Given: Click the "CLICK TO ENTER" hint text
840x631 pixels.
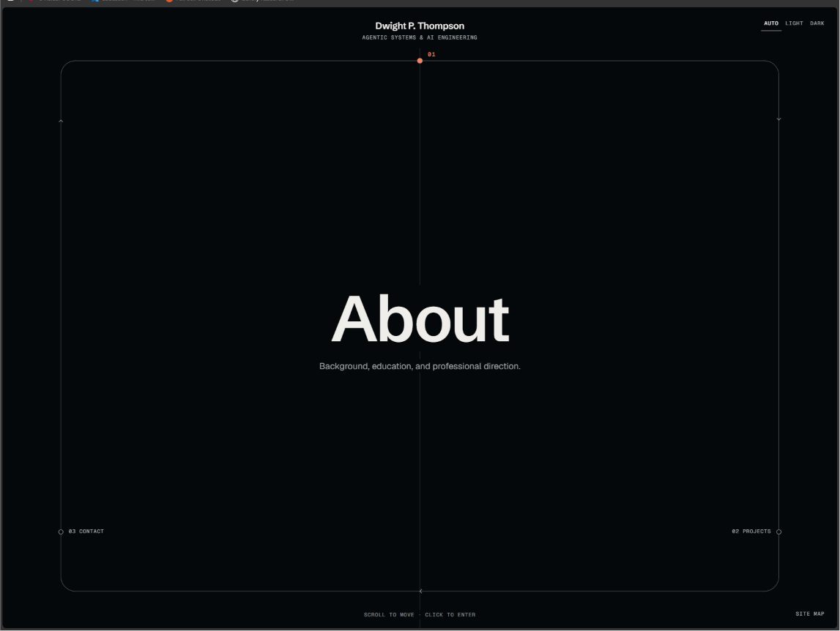Looking at the screenshot, I should [450, 615].
